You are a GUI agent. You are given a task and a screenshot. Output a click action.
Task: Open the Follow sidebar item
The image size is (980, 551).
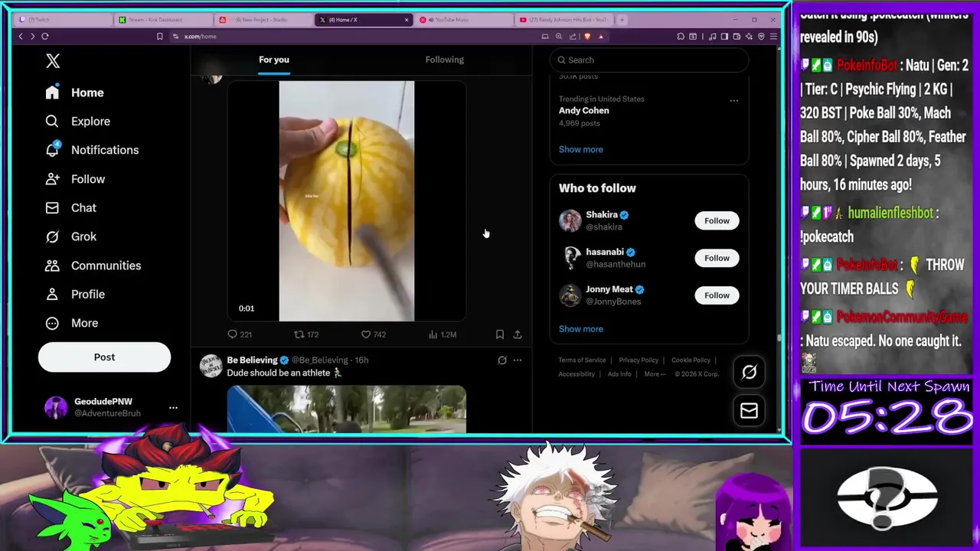(75, 179)
